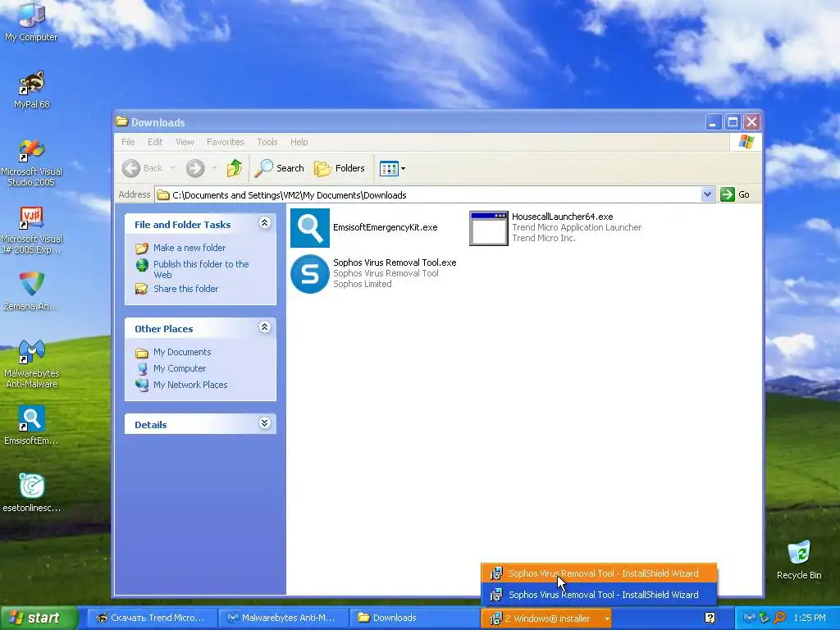Select EmsisoftEmergencyKit.exe file icon

coord(309,228)
